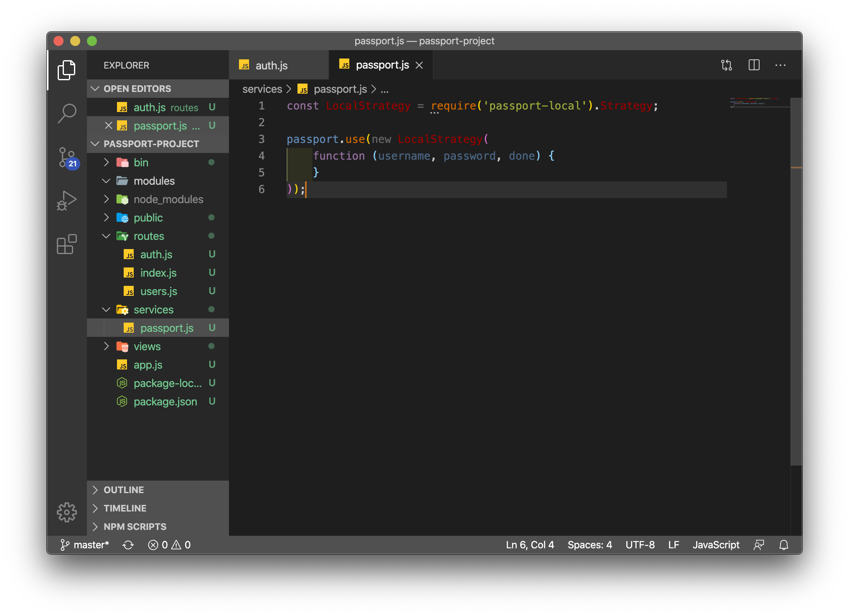Image resolution: width=849 pixels, height=616 pixels.
Task: Close the passport.js tab
Action: click(x=419, y=66)
